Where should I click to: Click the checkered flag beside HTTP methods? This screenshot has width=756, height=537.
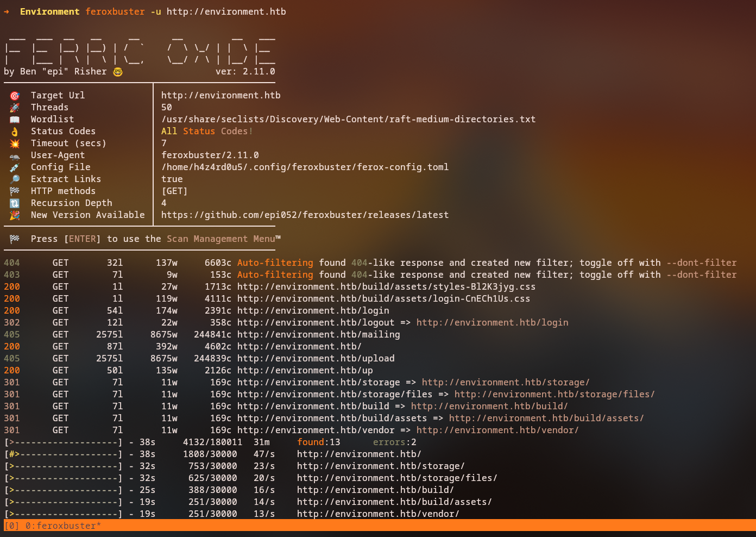point(15,191)
